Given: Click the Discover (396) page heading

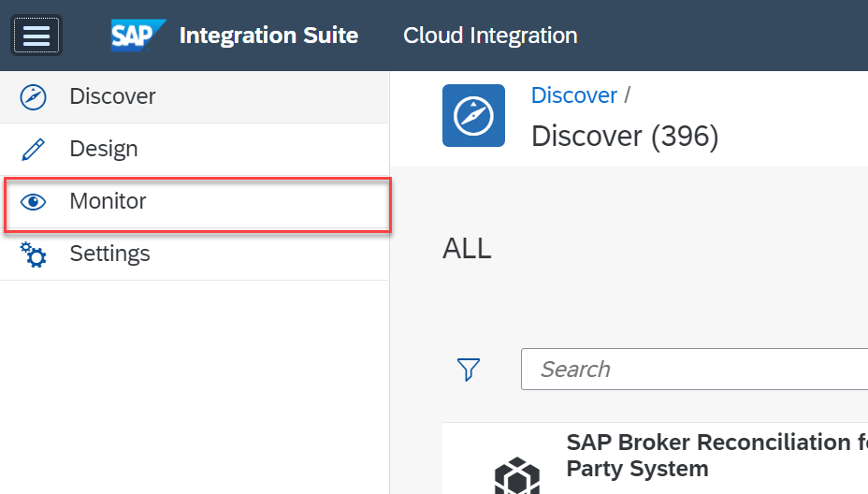Looking at the screenshot, I should (624, 137).
